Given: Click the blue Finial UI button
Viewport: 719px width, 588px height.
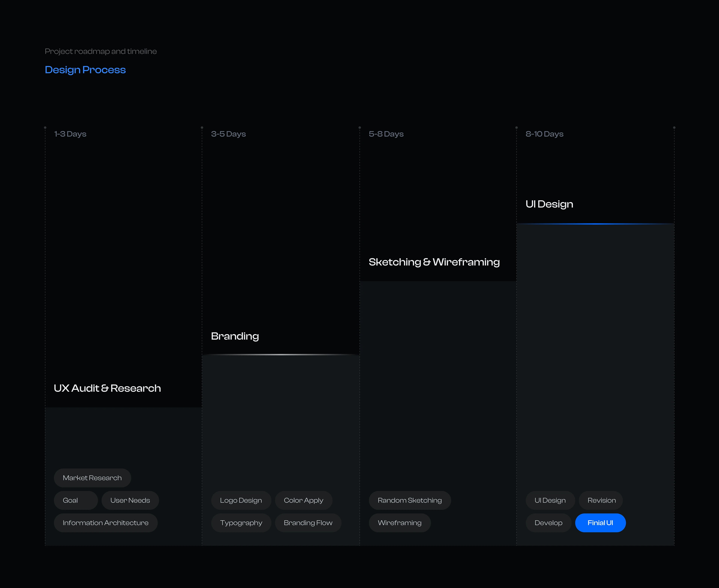Looking at the screenshot, I should [600, 523].
